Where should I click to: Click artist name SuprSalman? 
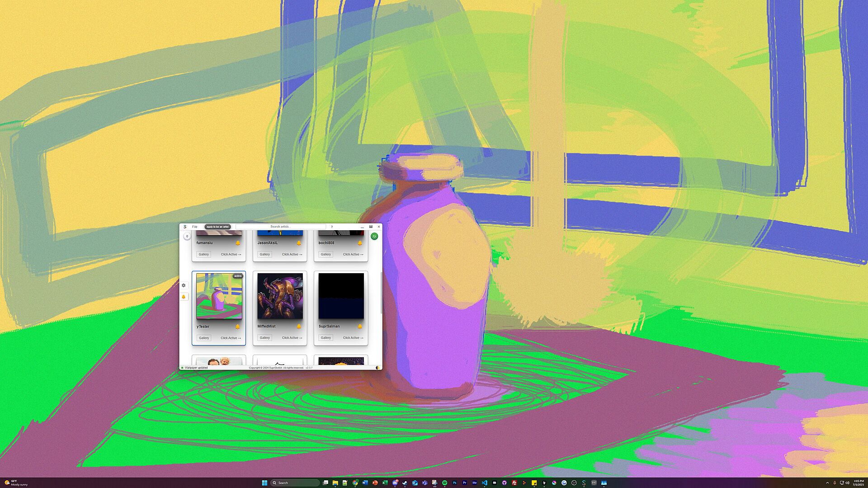point(329,326)
